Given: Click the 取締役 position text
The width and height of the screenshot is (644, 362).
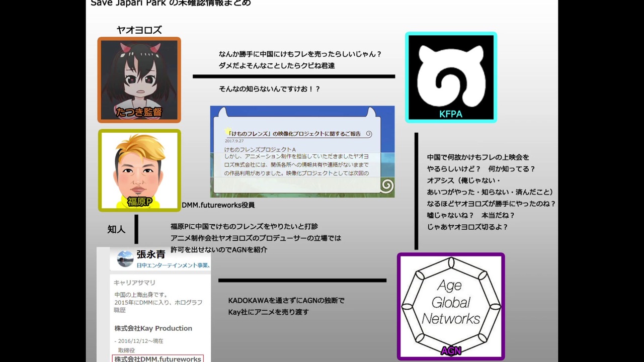Looking at the screenshot, I should pyautogui.click(x=126, y=350).
